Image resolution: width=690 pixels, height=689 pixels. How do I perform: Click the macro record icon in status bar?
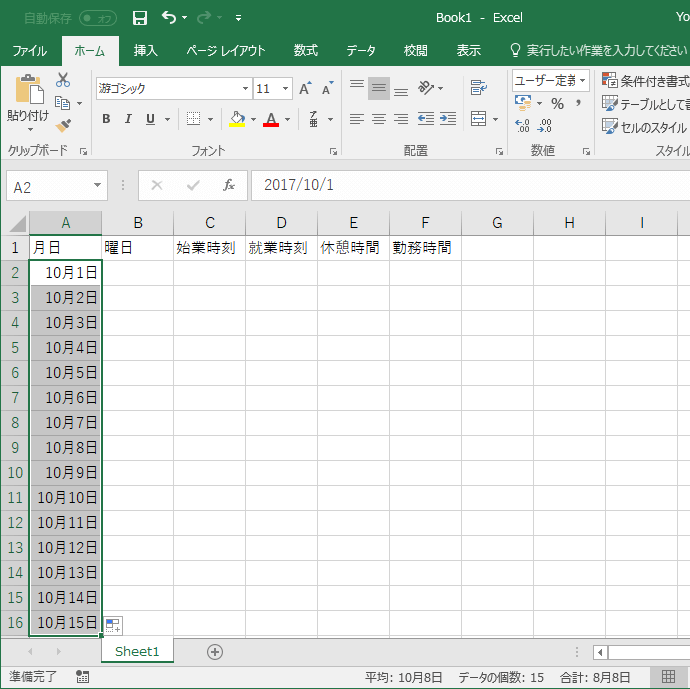(82, 677)
